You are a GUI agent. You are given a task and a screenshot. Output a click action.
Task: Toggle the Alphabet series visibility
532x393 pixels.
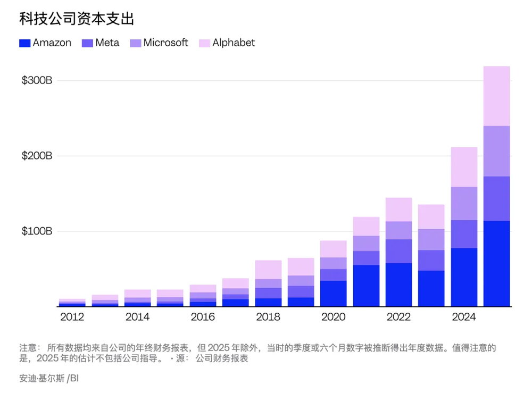(x=234, y=43)
